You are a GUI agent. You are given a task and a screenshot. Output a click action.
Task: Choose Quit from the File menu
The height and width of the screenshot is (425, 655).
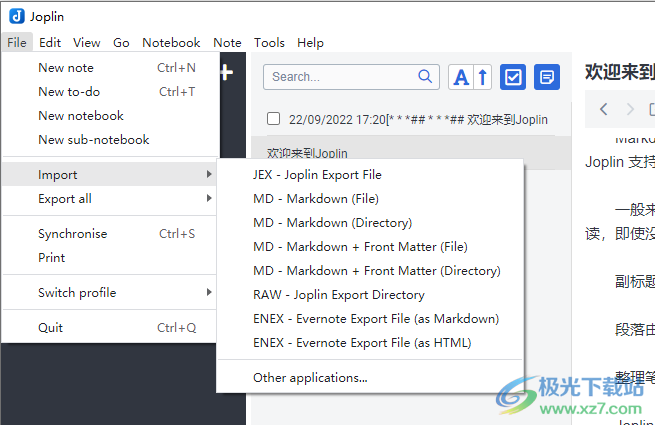109,328
